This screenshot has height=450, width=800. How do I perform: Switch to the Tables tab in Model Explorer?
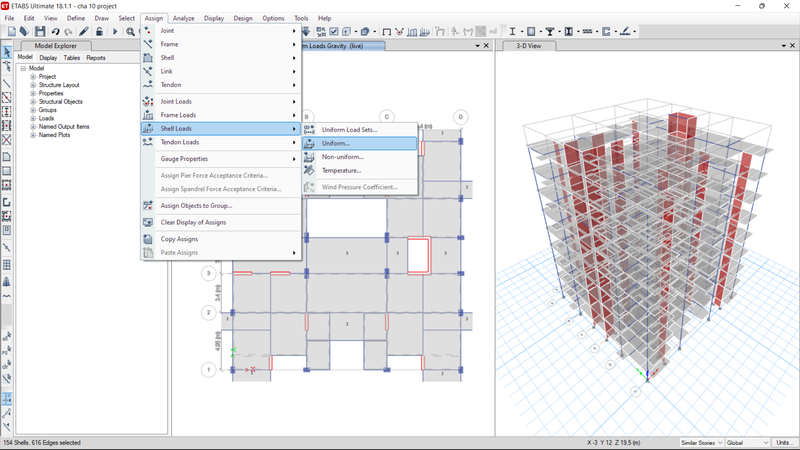[x=71, y=58]
